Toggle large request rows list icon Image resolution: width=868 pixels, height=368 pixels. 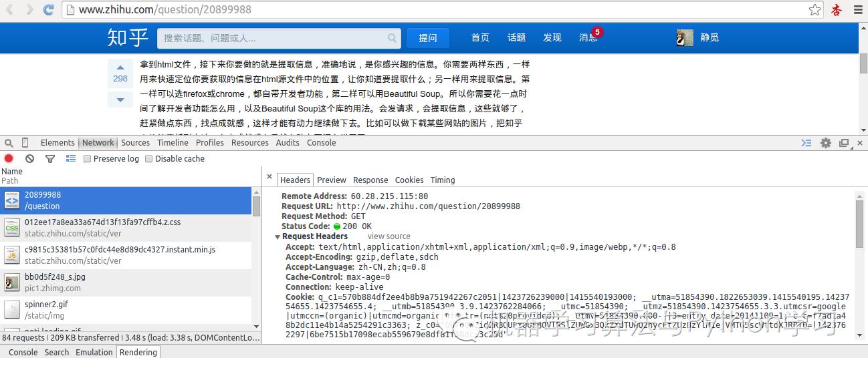click(x=71, y=158)
